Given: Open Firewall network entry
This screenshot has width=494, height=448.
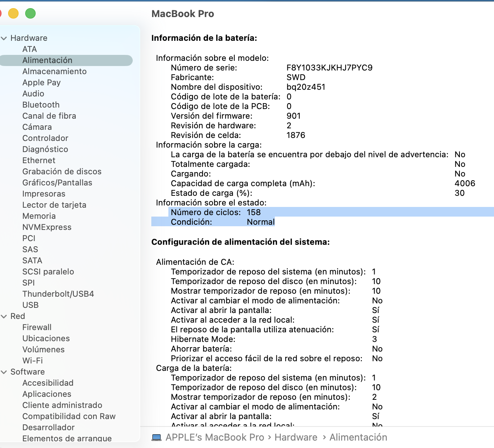Looking at the screenshot, I should click(37, 327).
